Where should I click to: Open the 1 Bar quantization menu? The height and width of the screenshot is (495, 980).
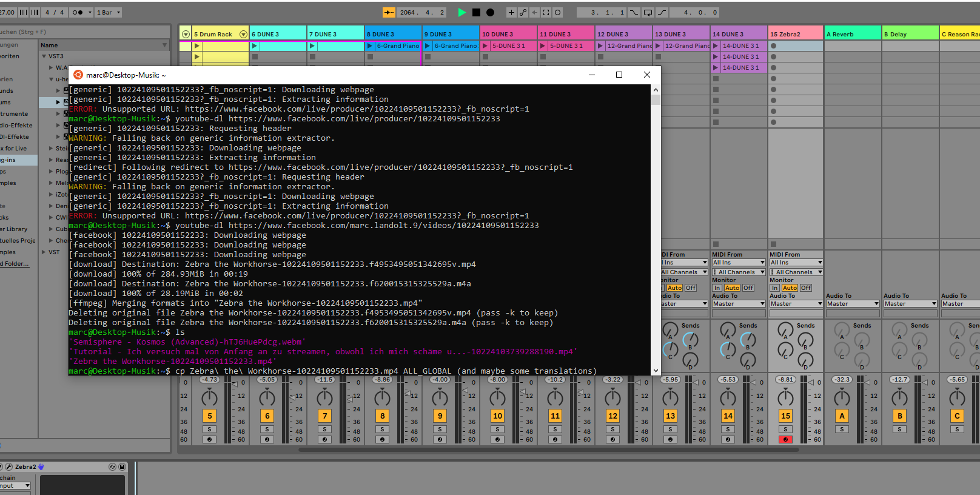click(109, 12)
